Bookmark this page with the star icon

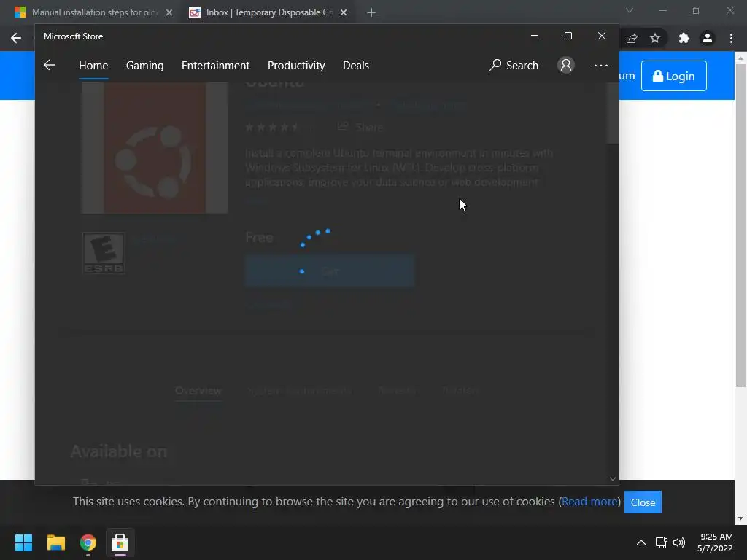pyautogui.click(x=655, y=38)
